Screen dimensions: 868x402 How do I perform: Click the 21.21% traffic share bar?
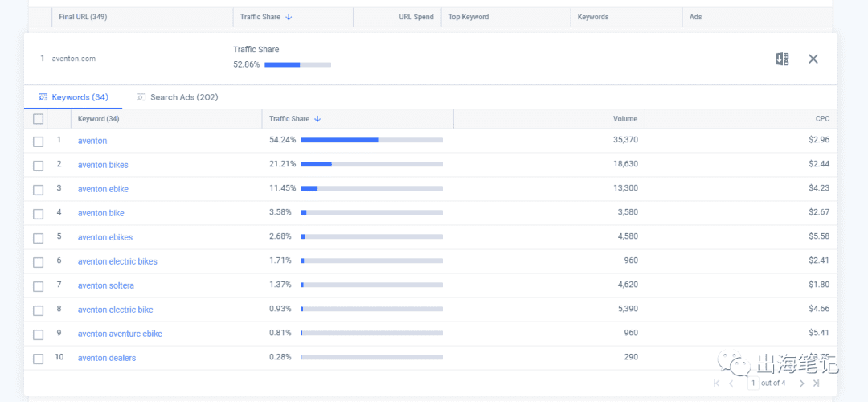pyautogui.click(x=371, y=165)
